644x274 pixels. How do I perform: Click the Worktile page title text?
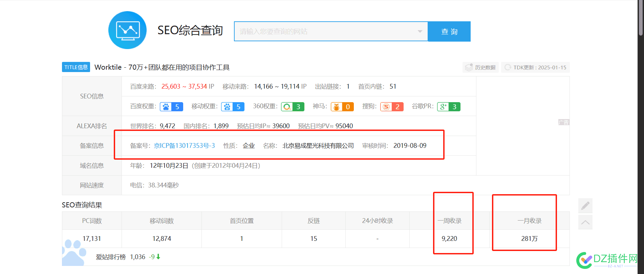point(162,67)
